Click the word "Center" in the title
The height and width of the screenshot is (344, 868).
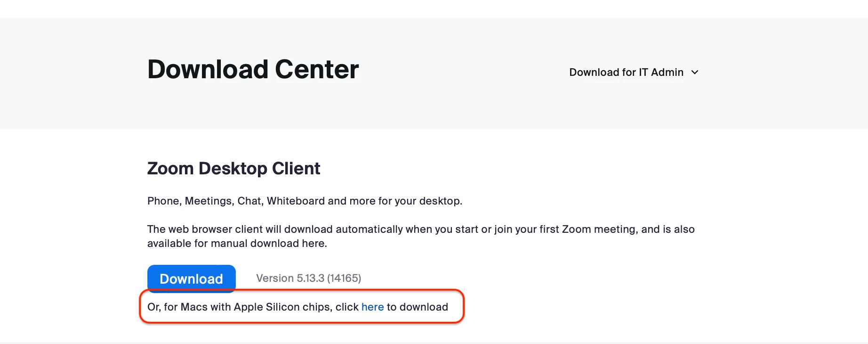click(x=317, y=70)
